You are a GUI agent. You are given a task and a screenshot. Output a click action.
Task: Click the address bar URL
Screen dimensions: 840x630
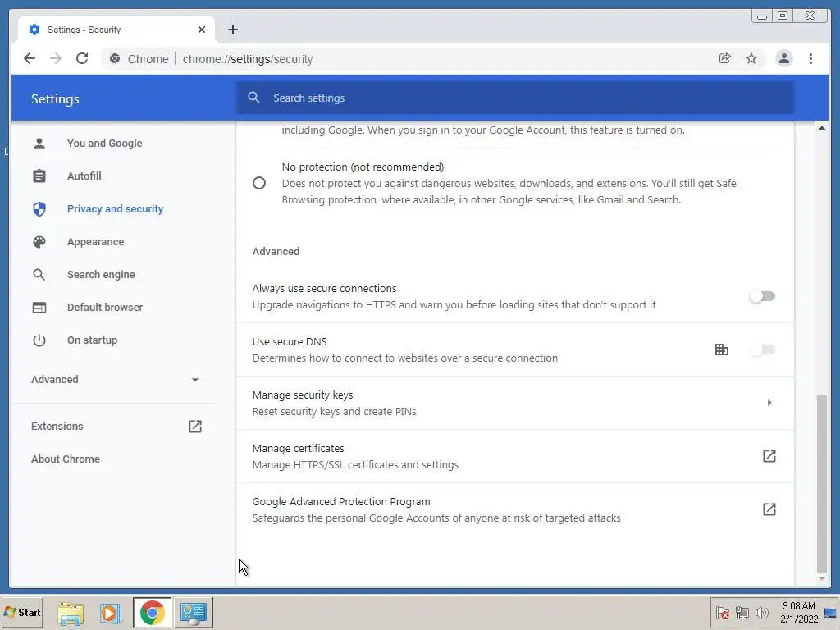coord(248,59)
